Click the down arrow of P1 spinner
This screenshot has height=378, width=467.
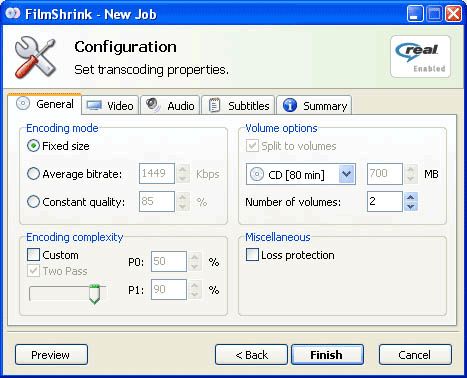point(195,294)
